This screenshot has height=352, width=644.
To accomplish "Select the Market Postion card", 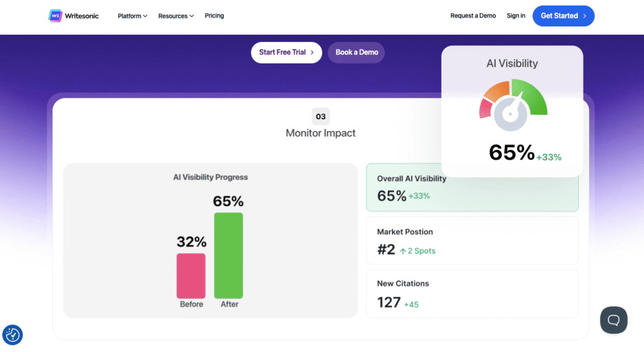I will pos(472,241).
